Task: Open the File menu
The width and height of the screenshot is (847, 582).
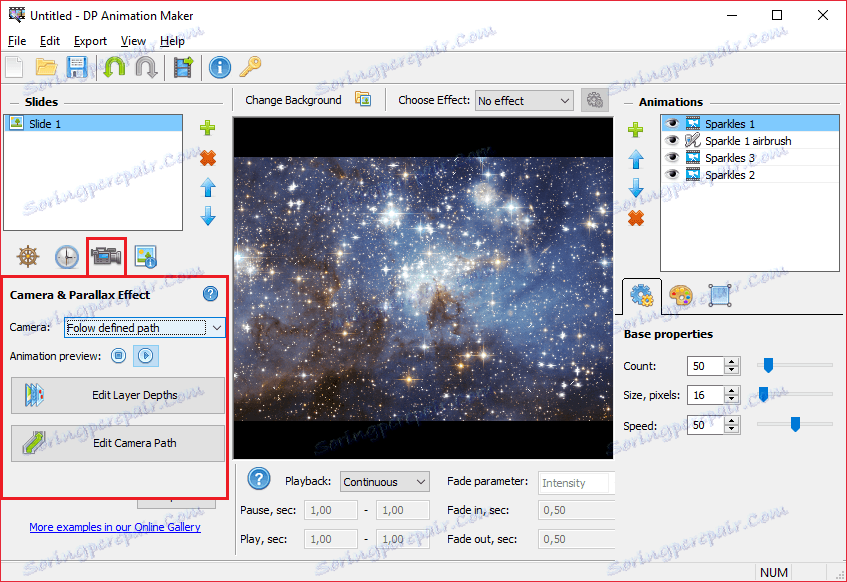Action: [17, 41]
